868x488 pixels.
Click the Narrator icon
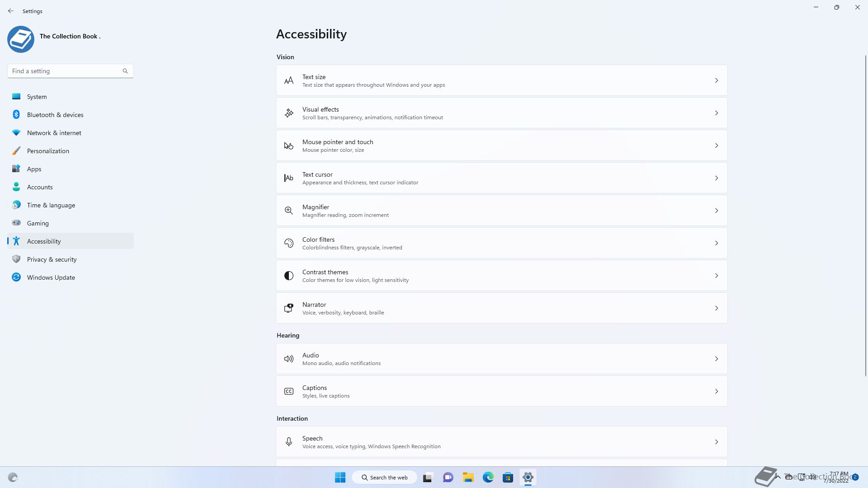(289, 308)
